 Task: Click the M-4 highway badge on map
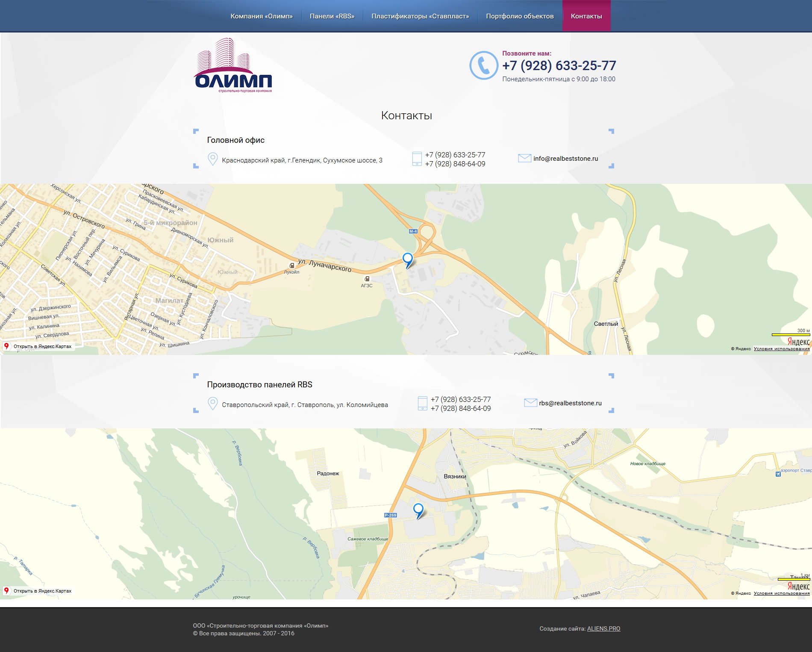413,231
